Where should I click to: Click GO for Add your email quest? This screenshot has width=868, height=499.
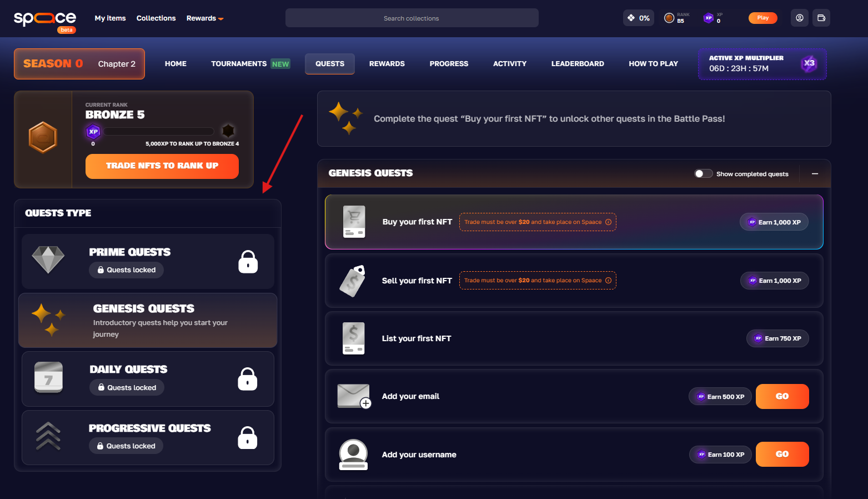pos(782,397)
